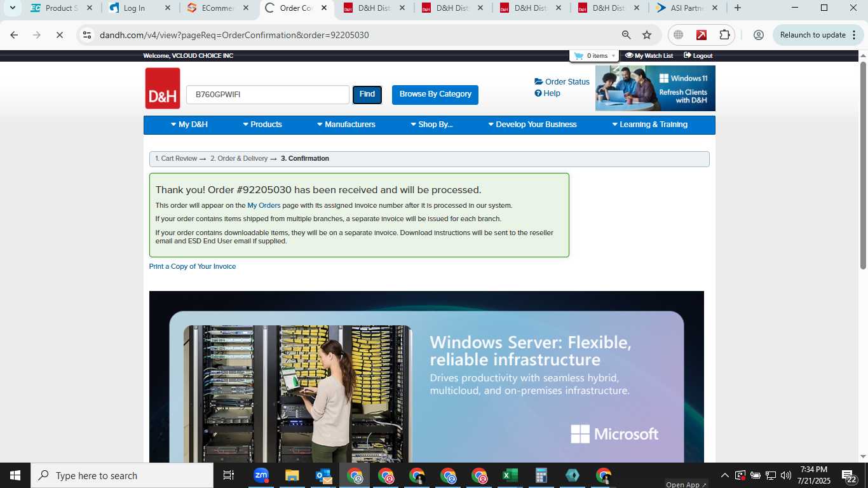Open the site information icon
868x488 pixels.
pyautogui.click(x=87, y=35)
